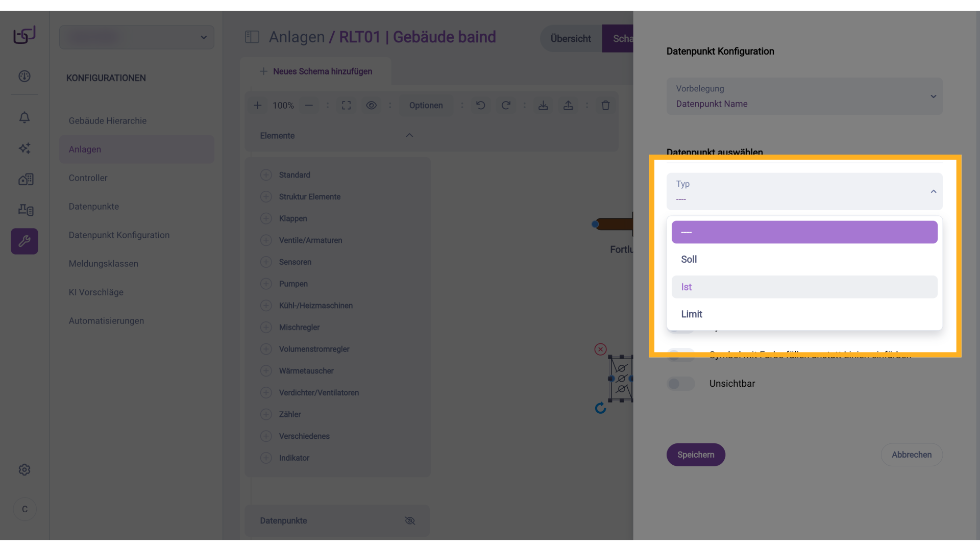Open the Vorbelegung dropdown
Viewport: 980px width, 551px height.
[x=804, y=96]
